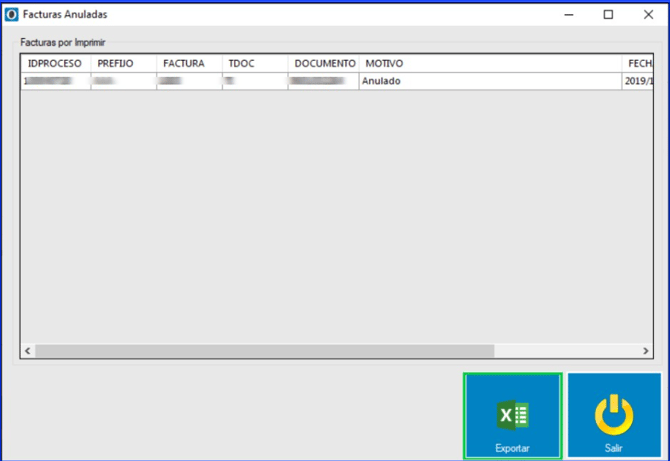
Task: Close the Facturas Anuladas window
Action: (646, 15)
